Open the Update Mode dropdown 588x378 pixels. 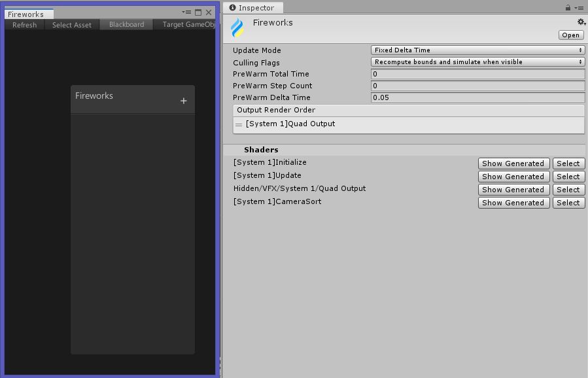point(477,50)
